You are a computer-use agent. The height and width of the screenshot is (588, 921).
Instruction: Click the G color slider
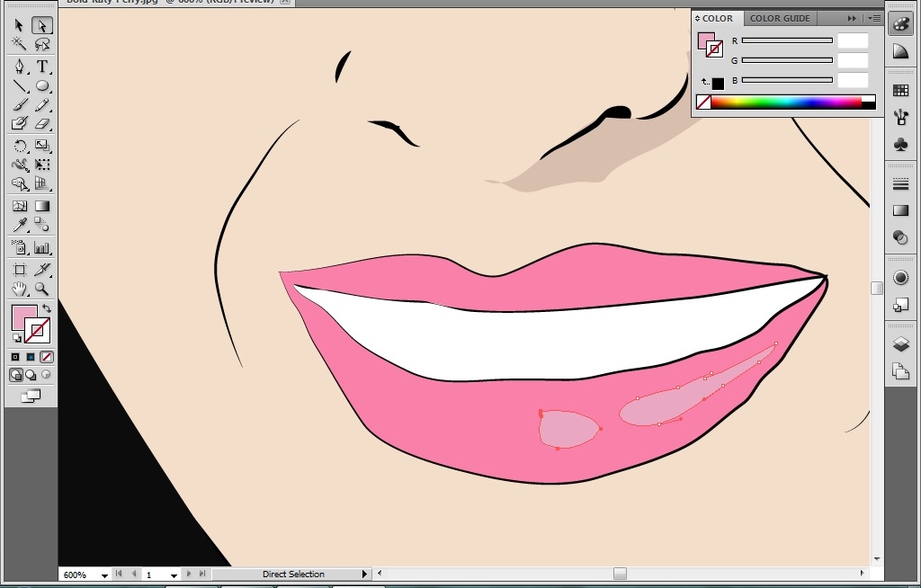[x=787, y=60]
